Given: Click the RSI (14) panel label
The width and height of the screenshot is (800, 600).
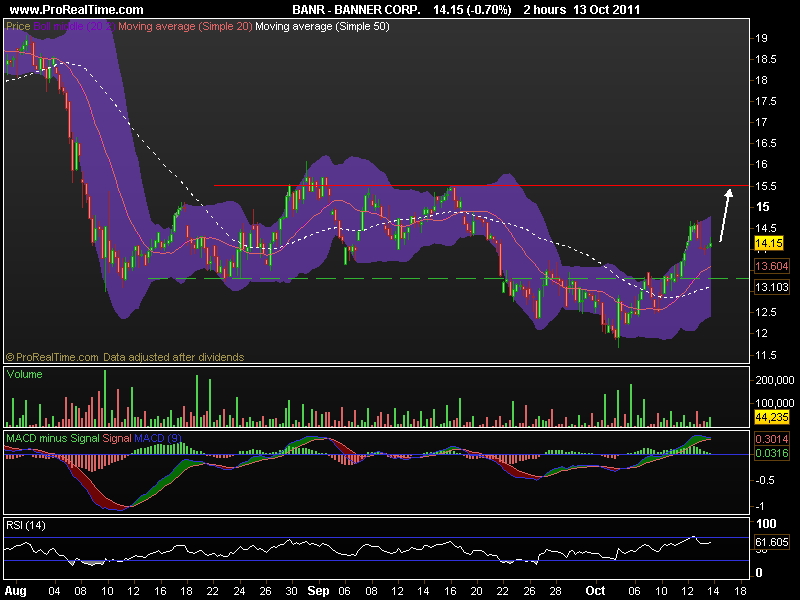Looking at the screenshot, I should 26,525.
